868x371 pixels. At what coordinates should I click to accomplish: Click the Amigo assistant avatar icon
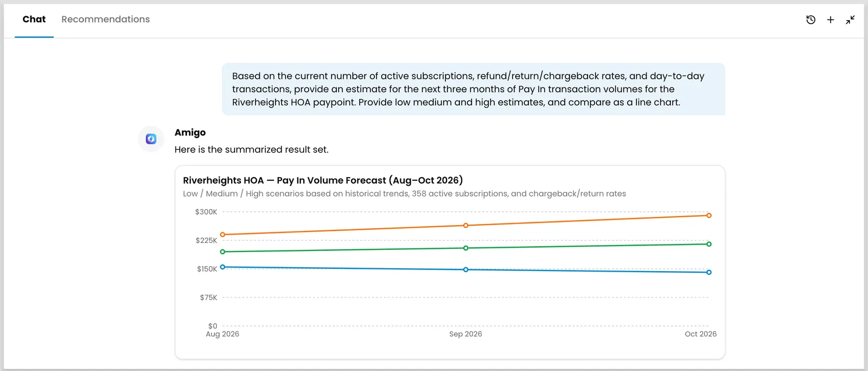tap(151, 139)
